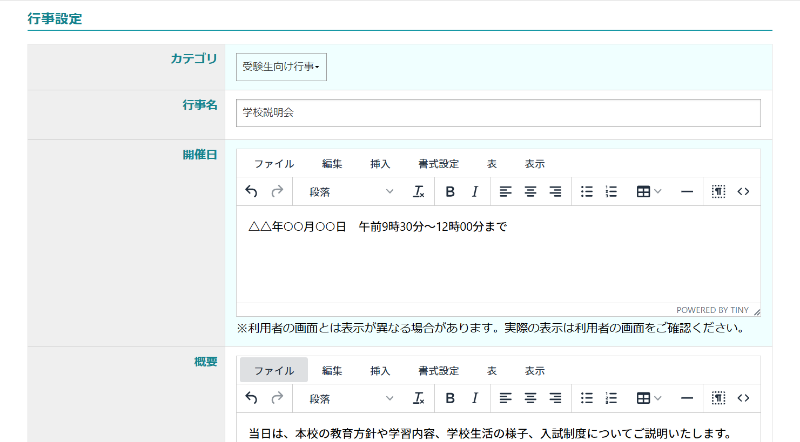The width and height of the screenshot is (800, 442).
Task: Insert numbered list in 概要 editor
Action: click(612, 398)
